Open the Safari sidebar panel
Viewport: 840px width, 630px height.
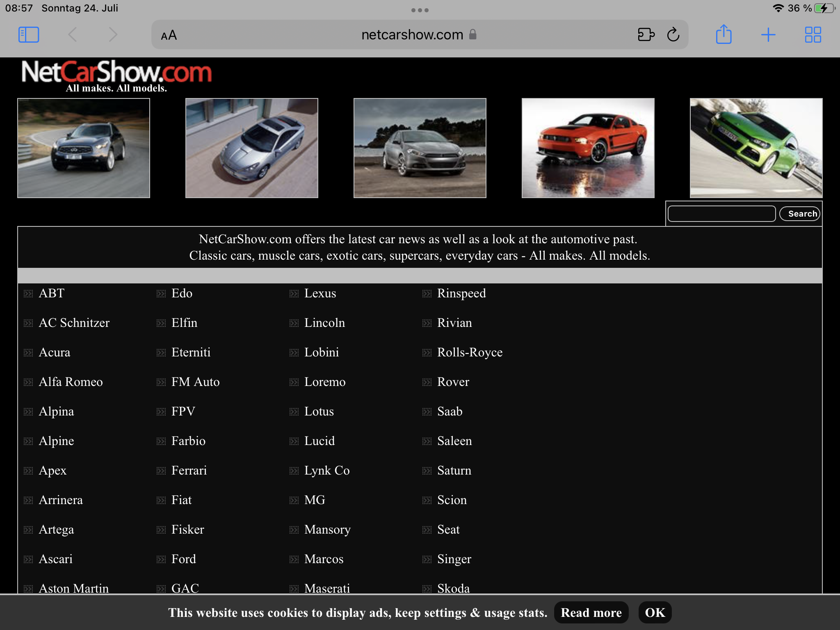29,35
